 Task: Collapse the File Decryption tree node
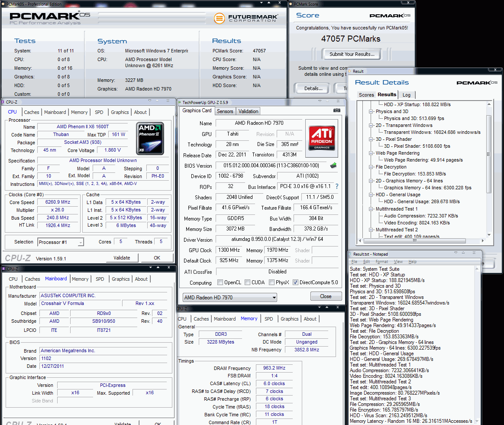click(371, 167)
